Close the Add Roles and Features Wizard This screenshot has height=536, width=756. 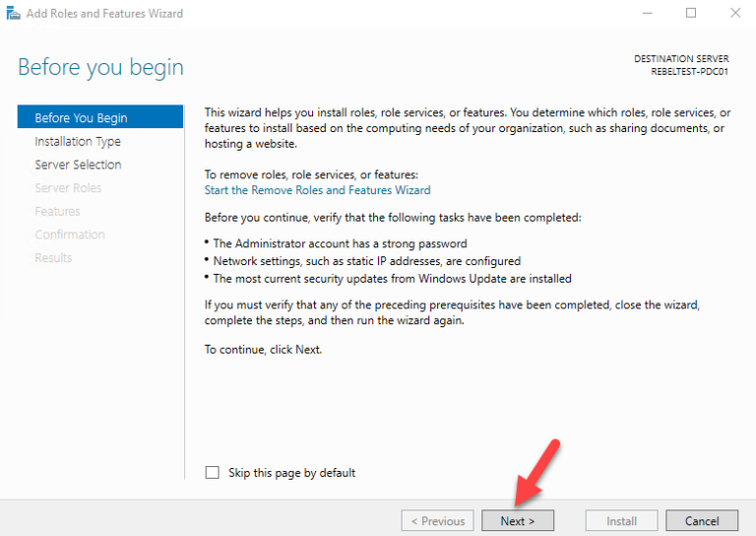coord(735,13)
